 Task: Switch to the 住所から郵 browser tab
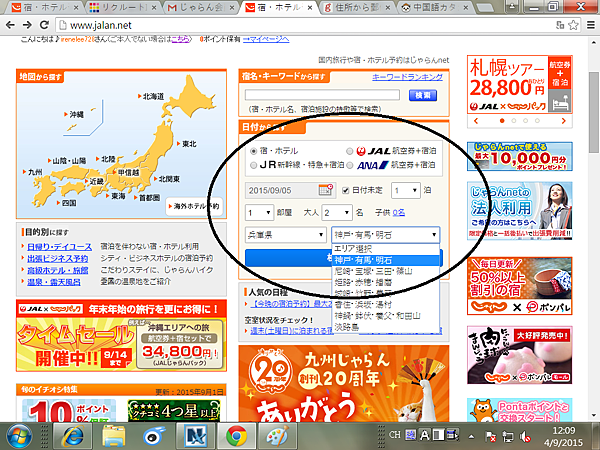click(x=356, y=7)
